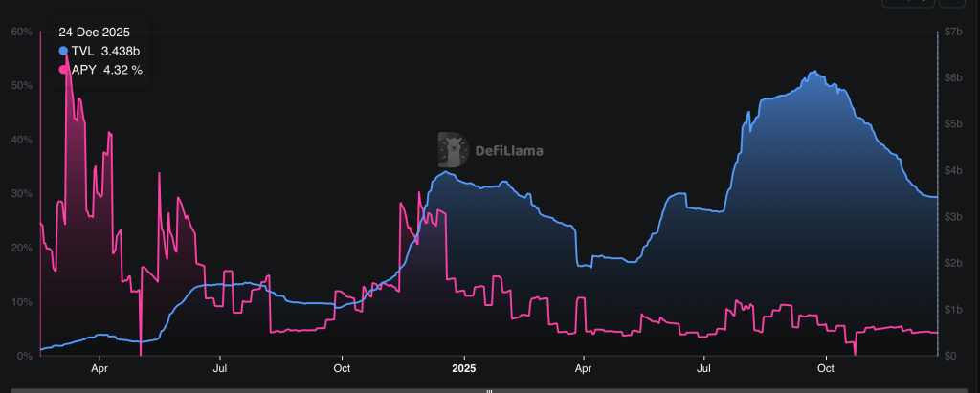The image size is (980, 393).
Task: Click the $7b right axis label
Action: coord(953,32)
